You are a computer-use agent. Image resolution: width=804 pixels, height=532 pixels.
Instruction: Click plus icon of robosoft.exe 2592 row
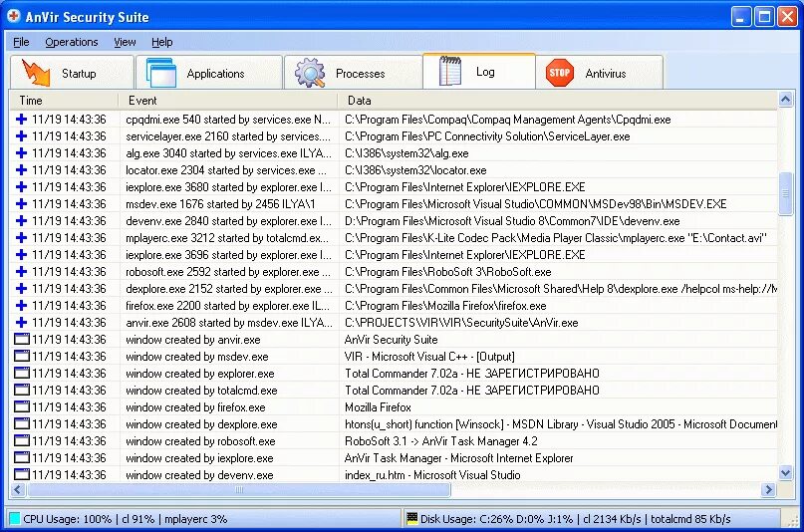[21, 272]
